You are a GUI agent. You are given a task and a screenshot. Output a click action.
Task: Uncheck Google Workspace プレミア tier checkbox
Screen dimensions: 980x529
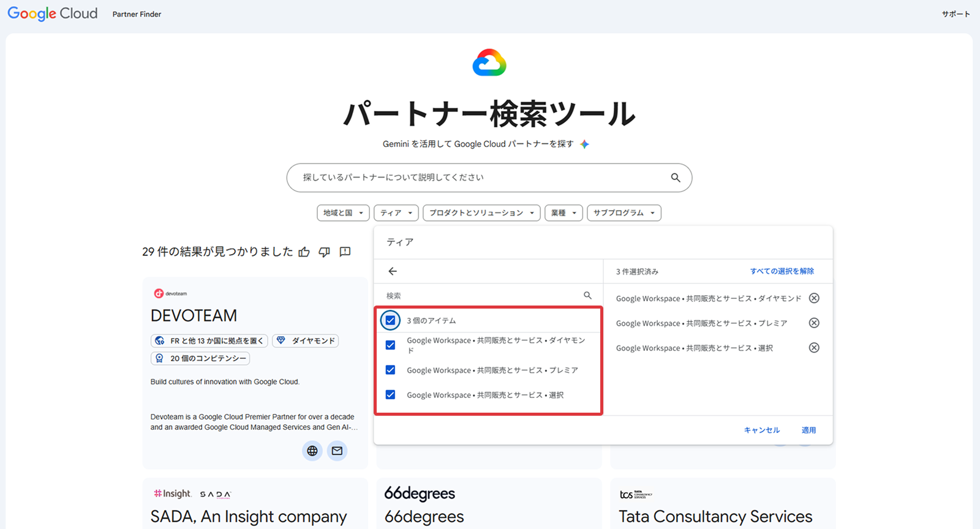390,370
